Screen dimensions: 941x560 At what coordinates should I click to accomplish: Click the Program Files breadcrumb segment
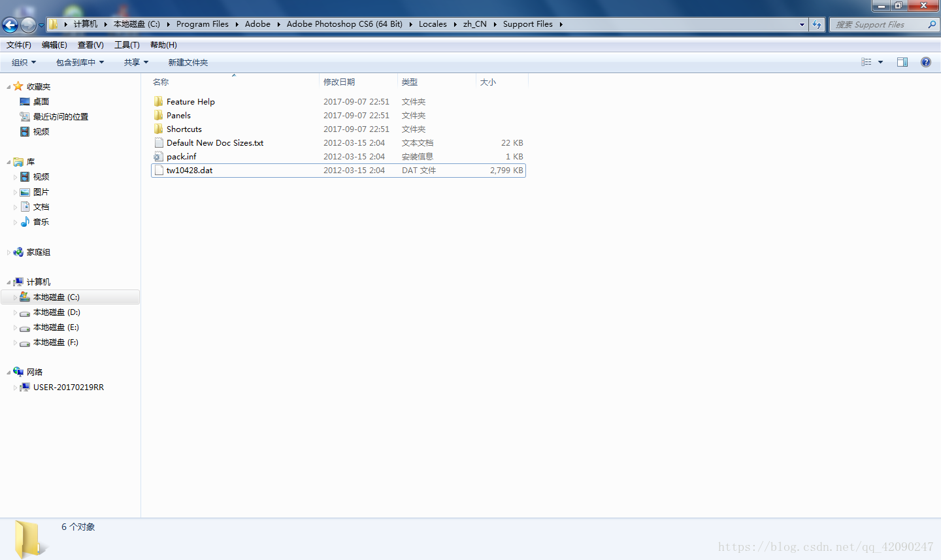click(x=203, y=24)
